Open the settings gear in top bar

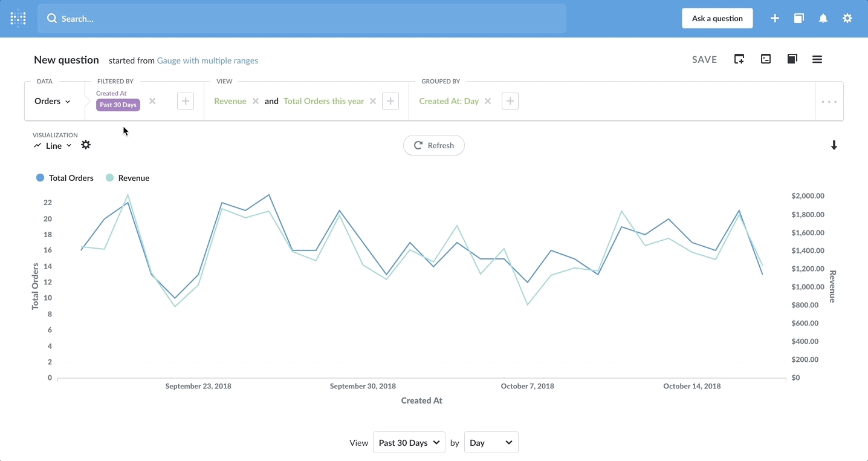[x=847, y=19]
